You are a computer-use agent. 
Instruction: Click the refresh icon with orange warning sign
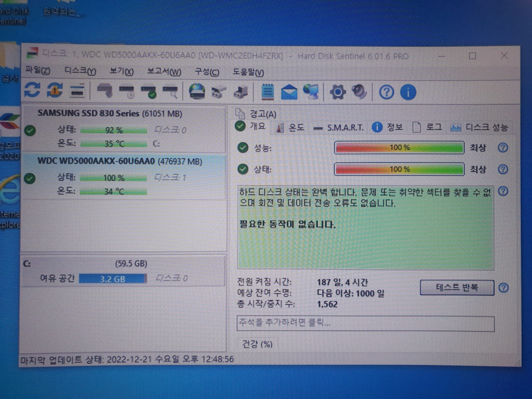tap(55, 90)
